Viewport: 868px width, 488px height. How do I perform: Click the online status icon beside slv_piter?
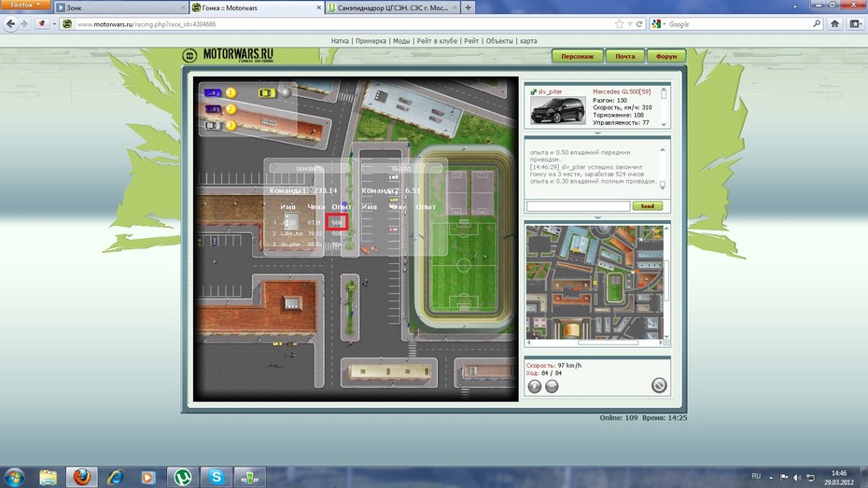[533, 91]
